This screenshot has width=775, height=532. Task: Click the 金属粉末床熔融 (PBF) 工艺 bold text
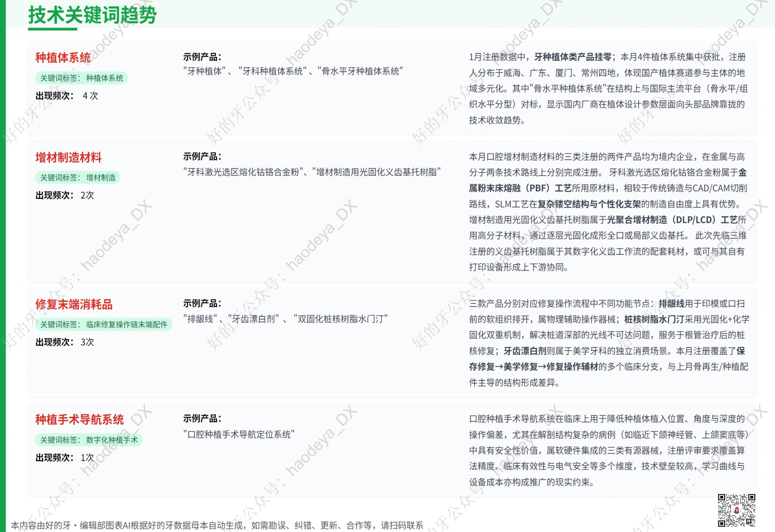click(520, 188)
